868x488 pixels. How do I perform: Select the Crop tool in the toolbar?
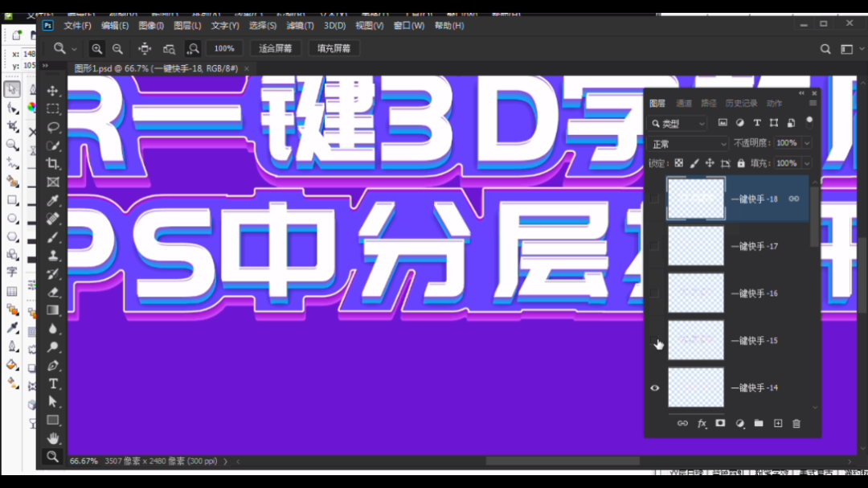click(x=53, y=162)
